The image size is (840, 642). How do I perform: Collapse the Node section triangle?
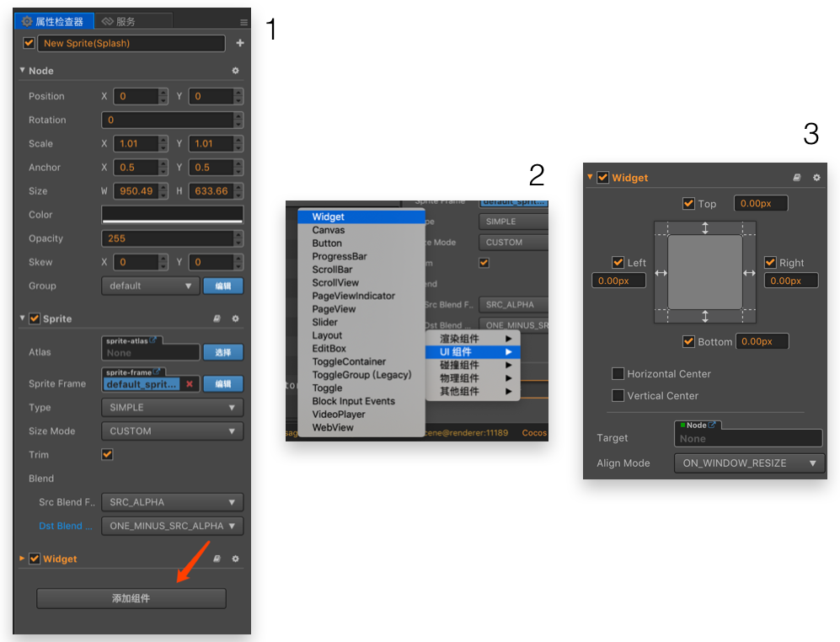coord(23,70)
